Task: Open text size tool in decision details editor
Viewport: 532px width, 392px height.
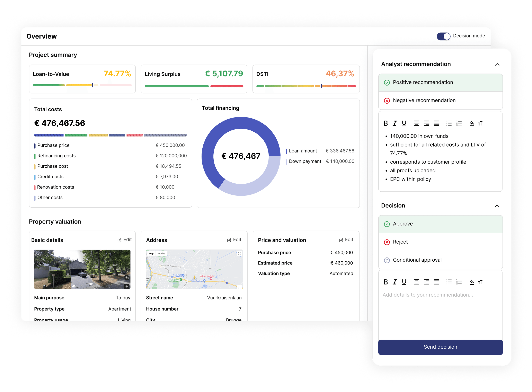Action: 480,282
